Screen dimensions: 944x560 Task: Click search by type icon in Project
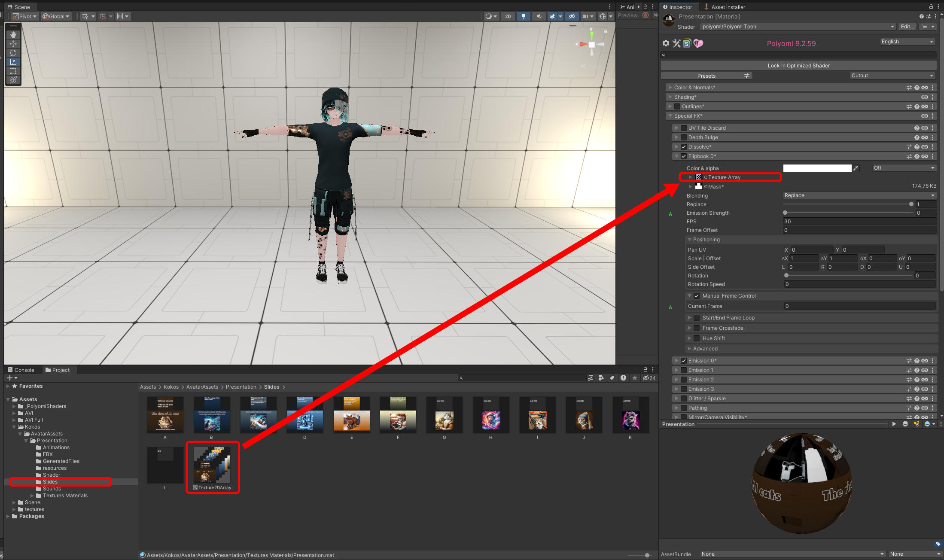pos(601,378)
